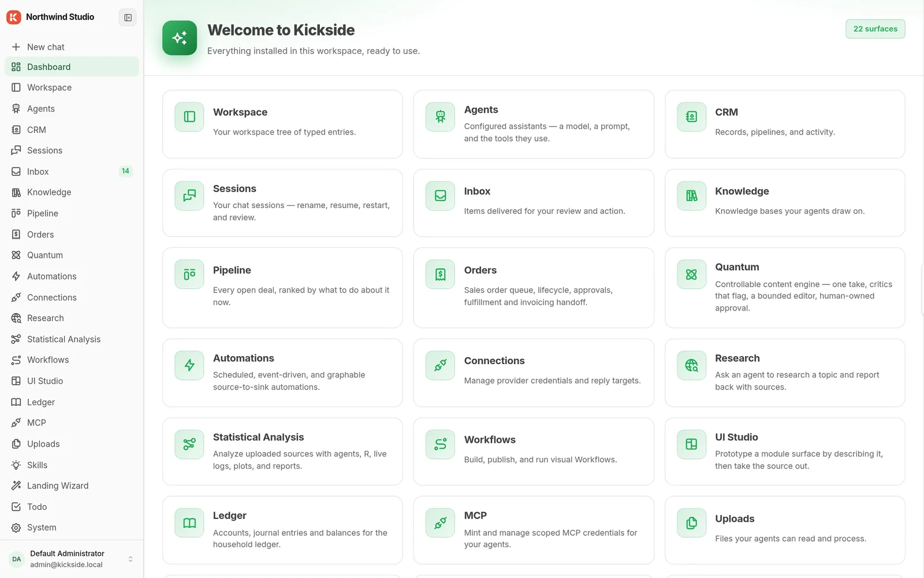Click 'Build, publish, and run visual Workflows.' text
Image resolution: width=924 pixels, height=578 pixels.
pyautogui.click(x=541, y=460)
